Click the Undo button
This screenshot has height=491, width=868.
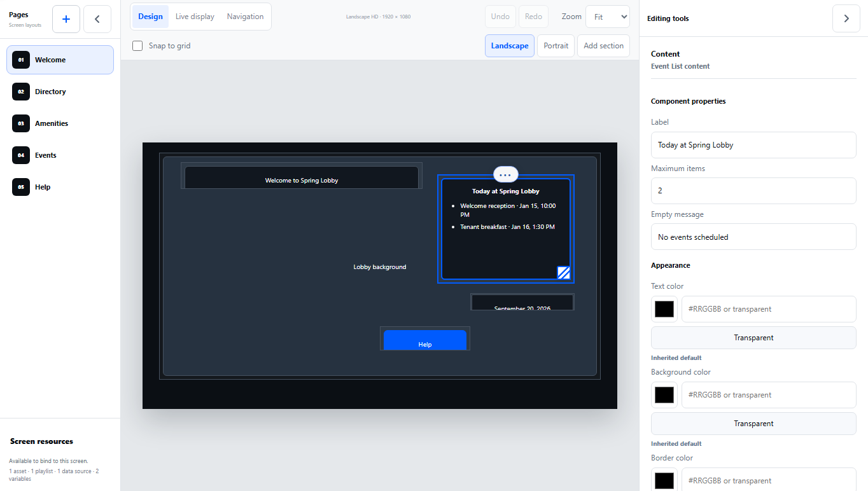(500, 17)
